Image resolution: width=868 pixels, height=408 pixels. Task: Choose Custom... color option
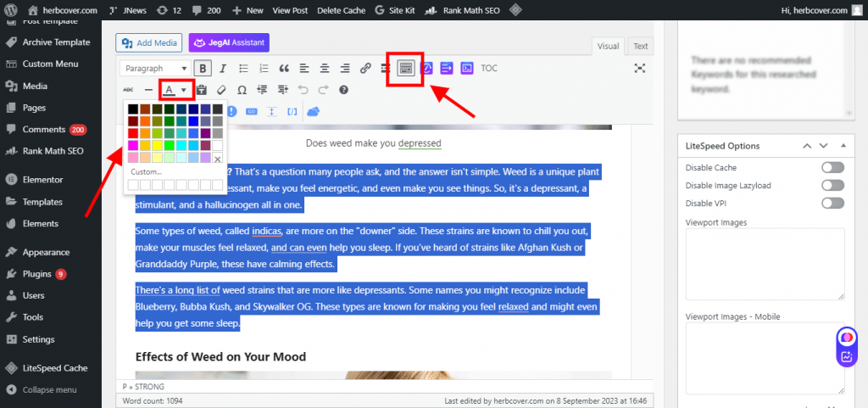click(x=147, y=171)
